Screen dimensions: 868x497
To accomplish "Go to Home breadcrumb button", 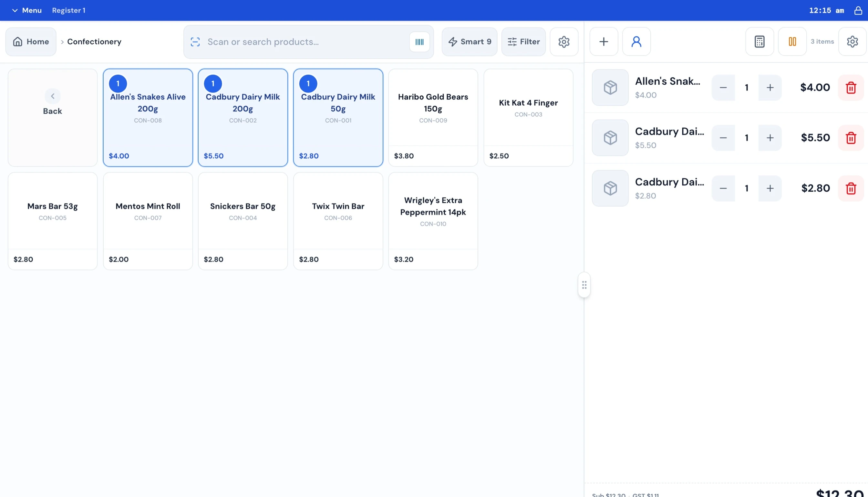I will click(31, 42).
